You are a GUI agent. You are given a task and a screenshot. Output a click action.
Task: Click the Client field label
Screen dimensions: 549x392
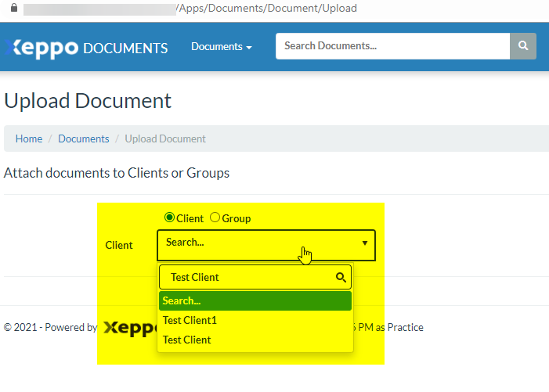pyautogui.click(x=119, y=245)
